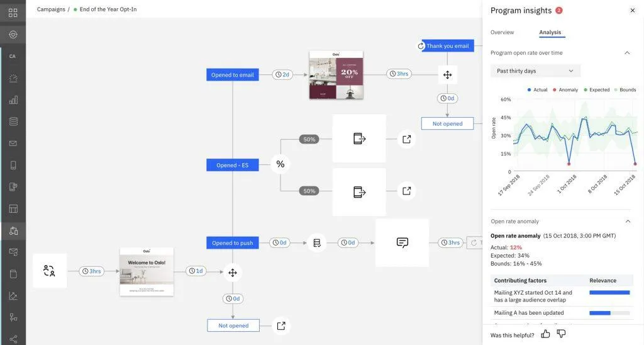The height and width of the screenshot is (345, 644).
Task: Edit the 2d wait timer
Action: [x=282, y=74]
